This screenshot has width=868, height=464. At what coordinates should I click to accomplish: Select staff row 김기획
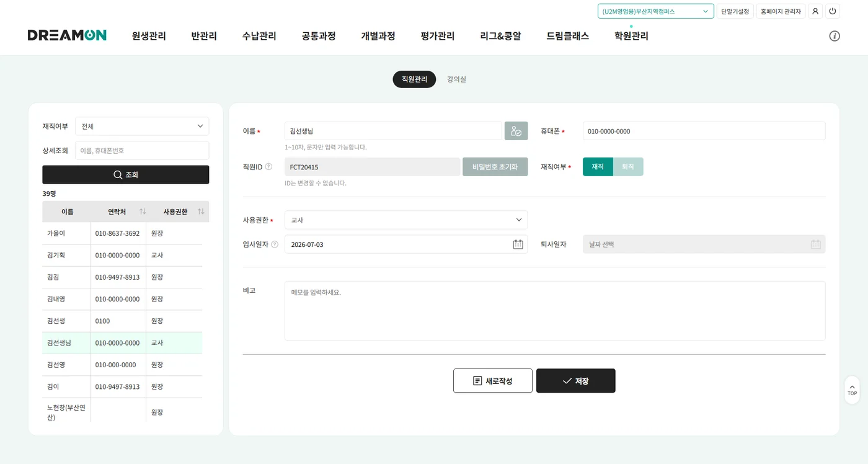[122, 255]
